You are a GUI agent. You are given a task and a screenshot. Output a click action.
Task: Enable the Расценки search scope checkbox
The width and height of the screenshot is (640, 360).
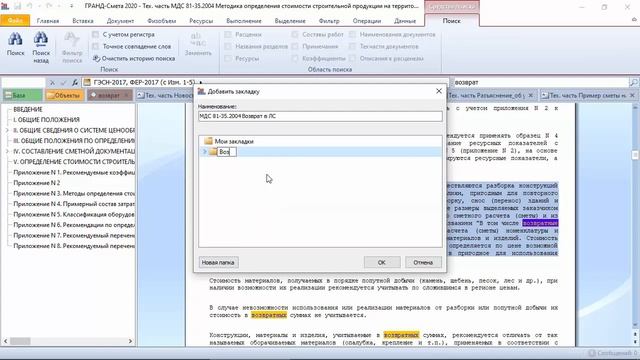pyautogui.click(x=228, y=34)
